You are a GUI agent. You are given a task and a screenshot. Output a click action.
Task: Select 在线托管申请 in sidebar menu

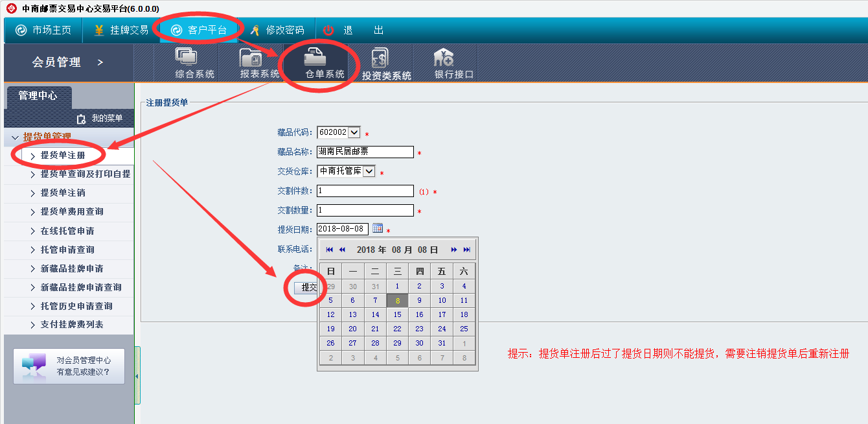click(x=67, y=231)
